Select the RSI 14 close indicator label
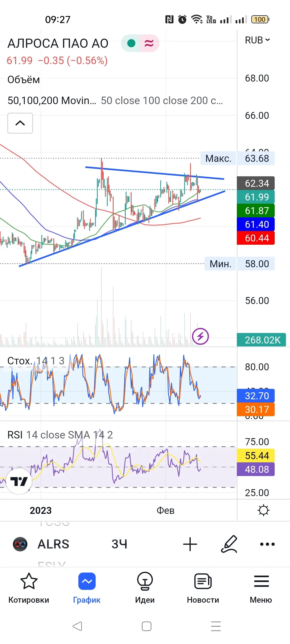Screen dimensions: 290x644 pos(60,435)
